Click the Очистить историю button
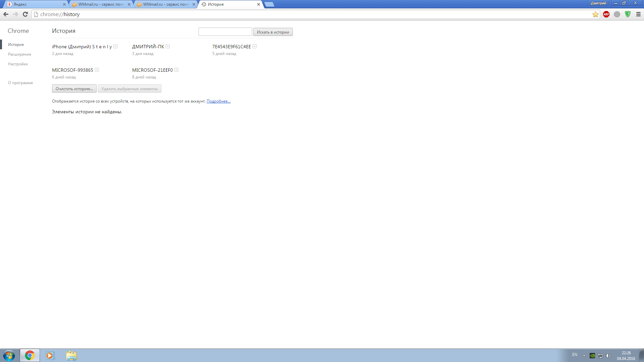644x362 pixels. click(x=74, y=89)
